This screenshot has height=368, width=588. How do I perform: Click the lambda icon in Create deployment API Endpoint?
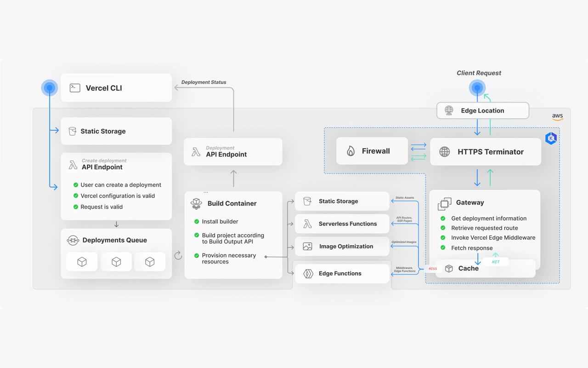tap(73, 165)
